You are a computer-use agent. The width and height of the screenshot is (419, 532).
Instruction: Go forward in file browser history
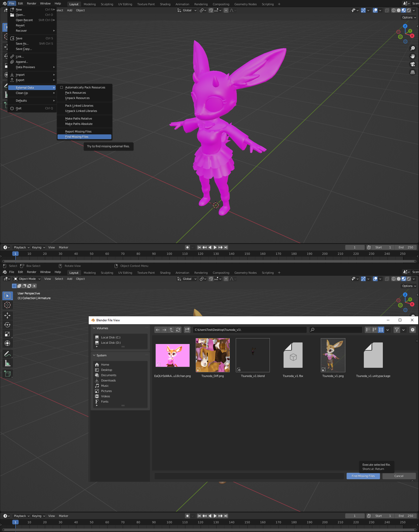[164, 330]
